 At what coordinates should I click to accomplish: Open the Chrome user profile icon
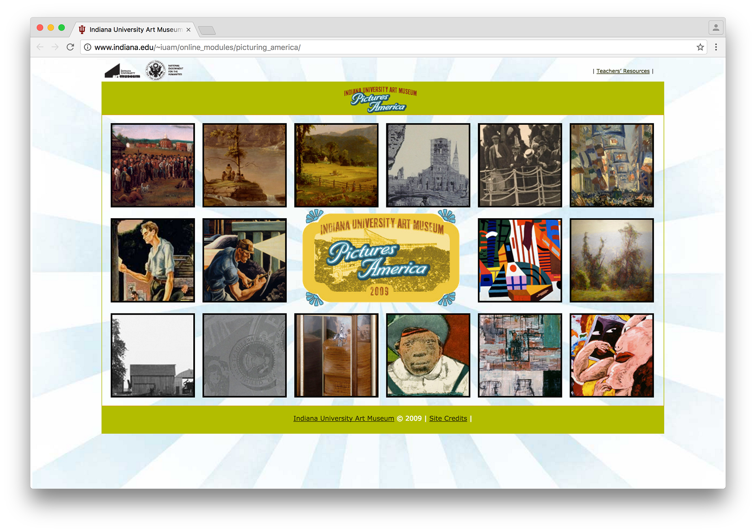pos(716,28)
